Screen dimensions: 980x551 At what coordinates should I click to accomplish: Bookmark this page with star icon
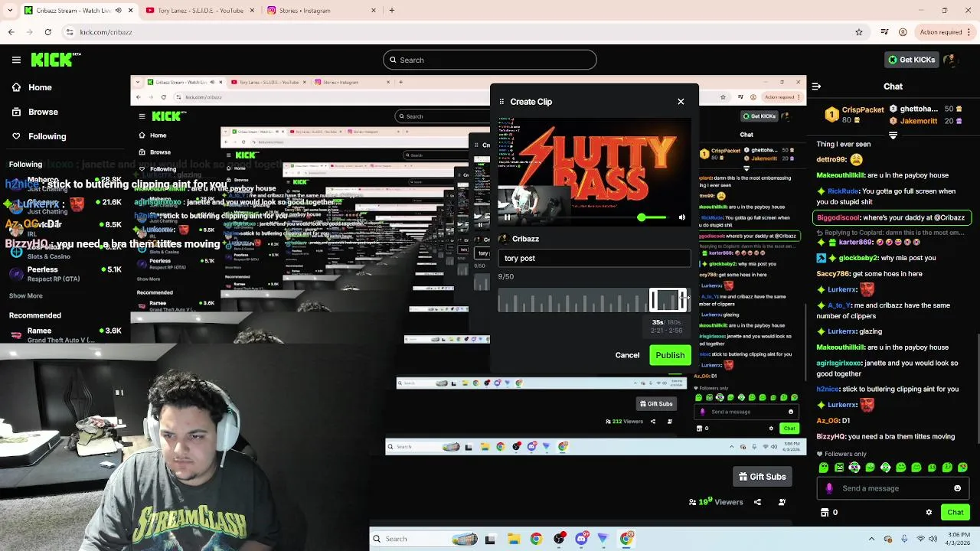859,32
